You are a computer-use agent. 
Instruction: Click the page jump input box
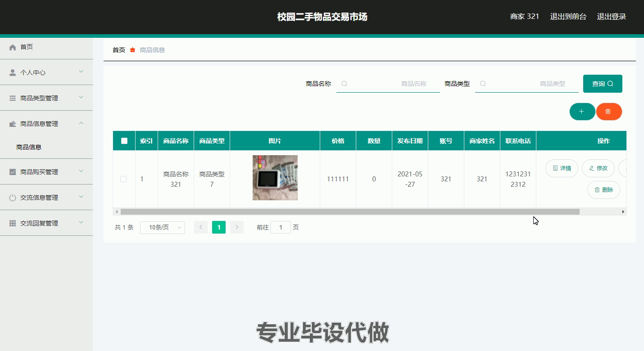(x=281, y=227)
